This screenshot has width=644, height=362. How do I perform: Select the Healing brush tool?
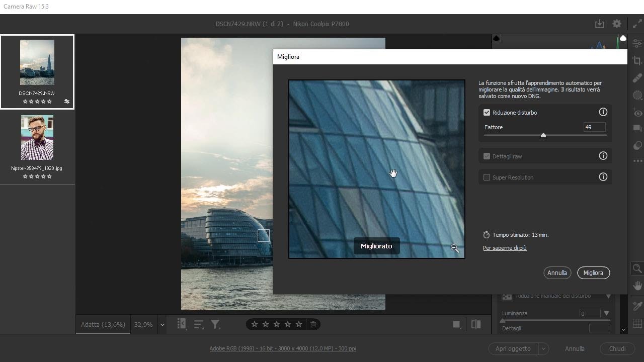(x=637, y=78)
